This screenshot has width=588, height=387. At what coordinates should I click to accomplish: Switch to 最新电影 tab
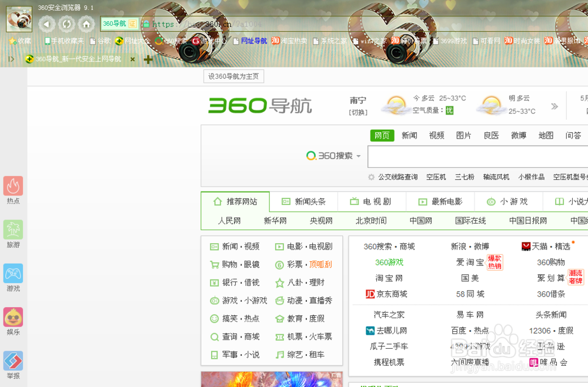click(440, 201)
